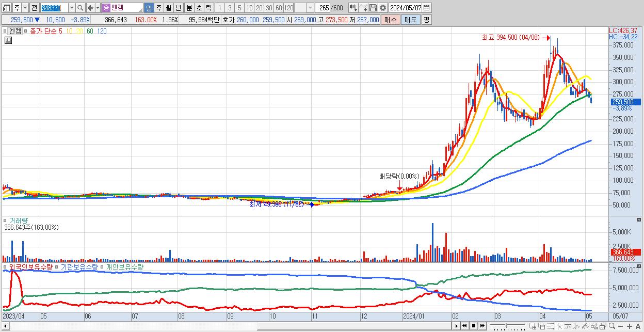Image resolution: width=644 pixels, height=332 pixels.
Task: Select interval 10 button in period toolbar
Action: (x=249, y=8)
